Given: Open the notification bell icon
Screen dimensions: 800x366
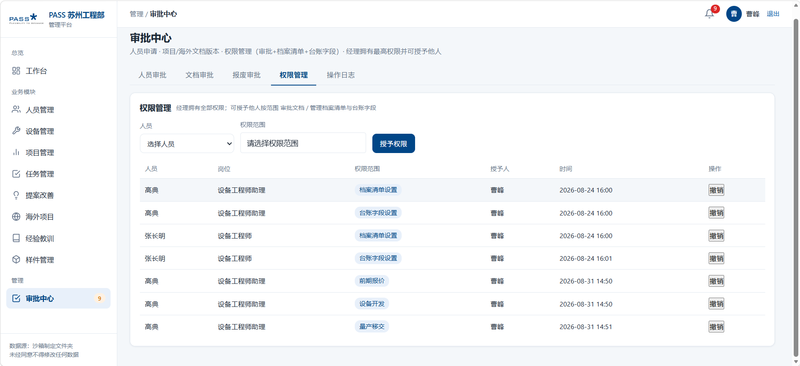Looking at the screenshot, I should pyautogui.click(x=709, y=14).
